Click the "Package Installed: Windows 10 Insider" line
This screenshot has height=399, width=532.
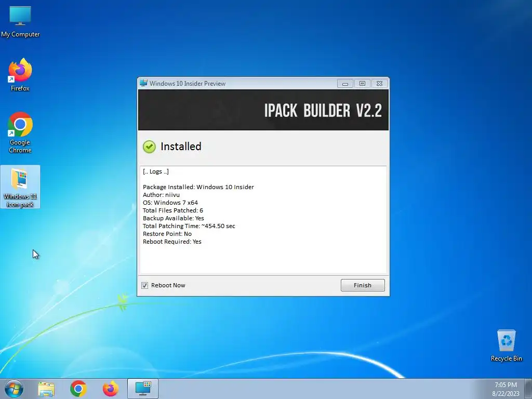[198, 187]
